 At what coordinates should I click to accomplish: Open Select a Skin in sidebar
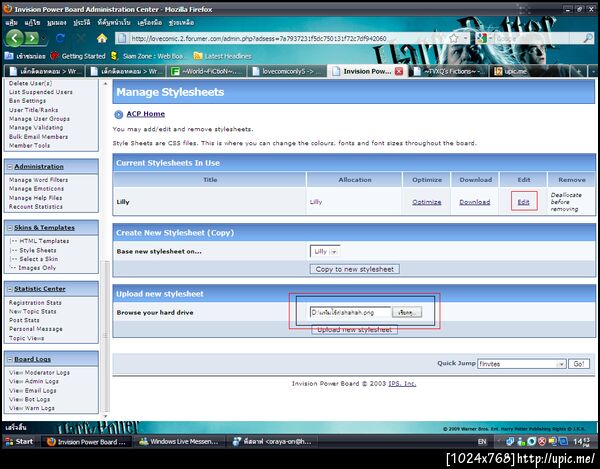[x=39, y=259]
